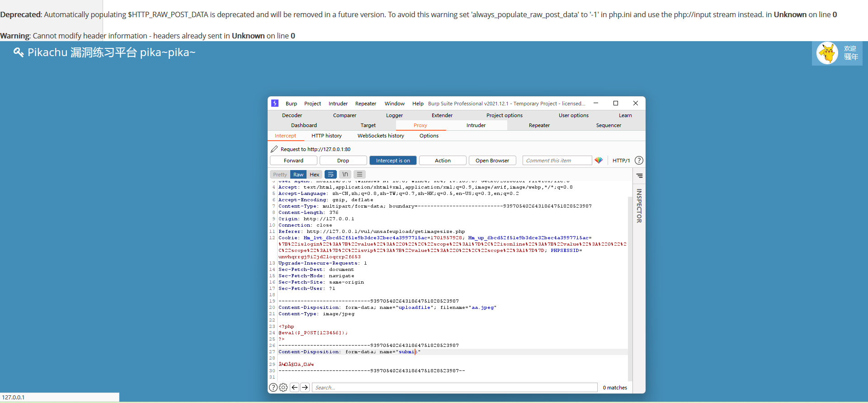Open the Intruder menu in menu bar

(338, 104)
